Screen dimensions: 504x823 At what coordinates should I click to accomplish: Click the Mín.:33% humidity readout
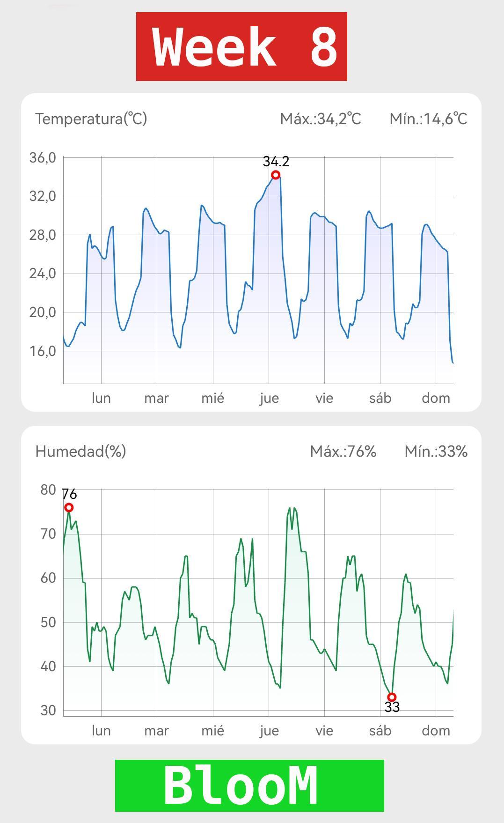pyautogui.click(x=436, y=452)
